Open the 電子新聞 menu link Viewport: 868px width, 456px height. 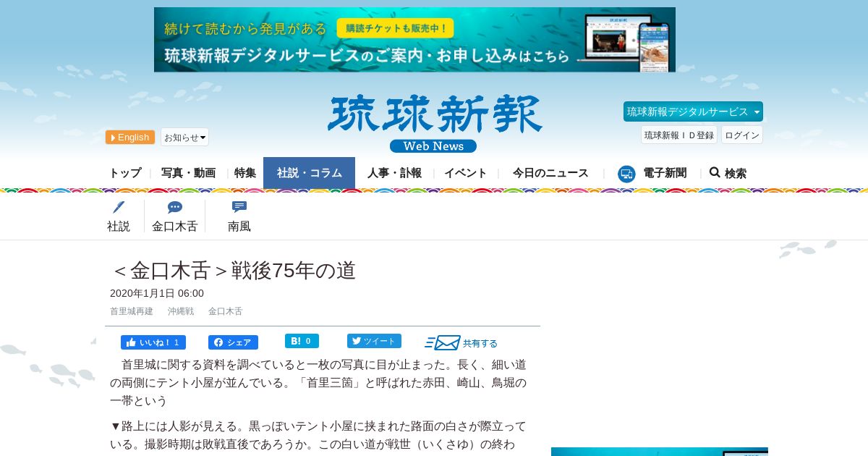(x=665, y=173)
